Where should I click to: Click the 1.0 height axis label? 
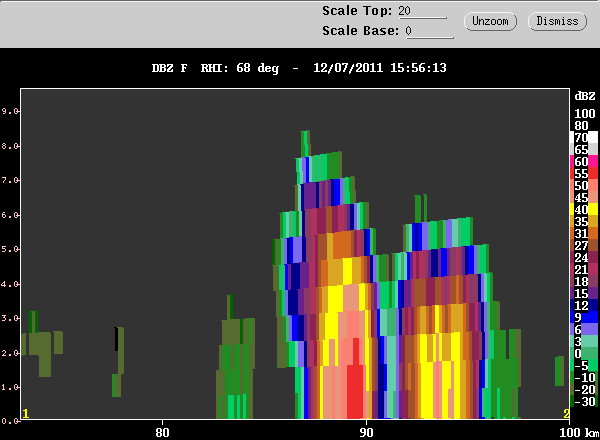tap(10, 387)
